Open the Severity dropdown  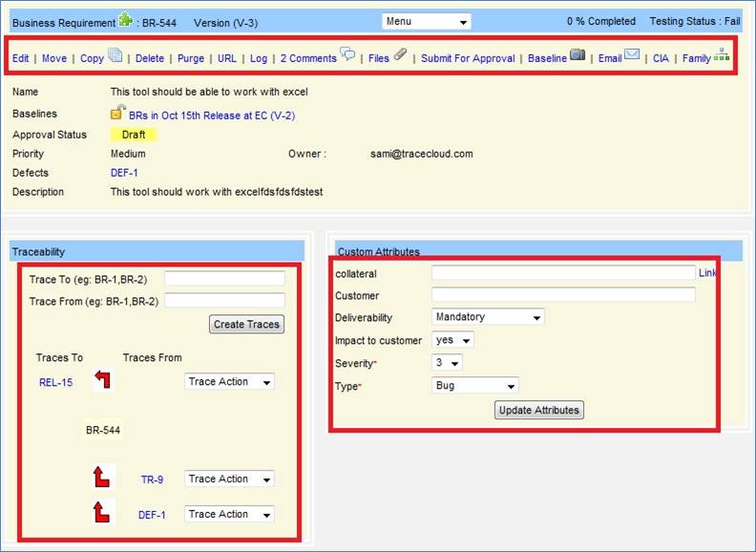point(447,363)
